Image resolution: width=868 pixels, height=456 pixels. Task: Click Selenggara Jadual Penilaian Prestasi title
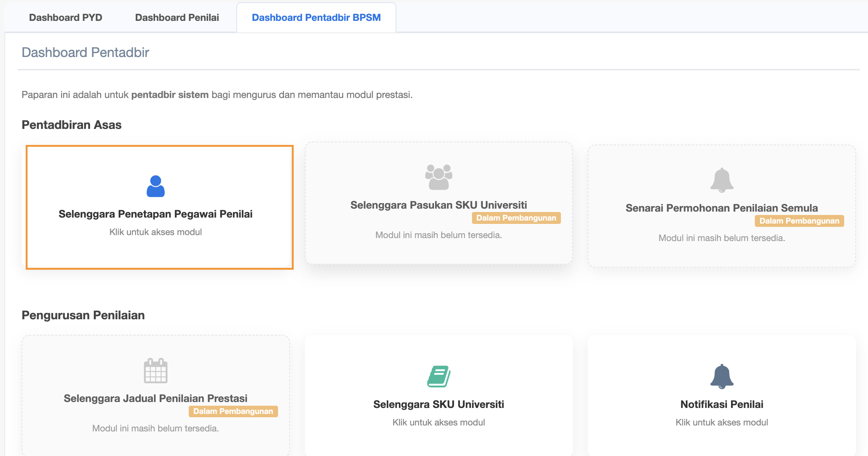click(156, 398)
